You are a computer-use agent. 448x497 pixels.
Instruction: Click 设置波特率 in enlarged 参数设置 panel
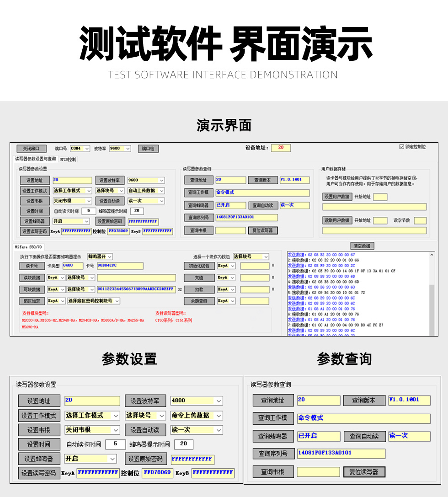point(146,401)
